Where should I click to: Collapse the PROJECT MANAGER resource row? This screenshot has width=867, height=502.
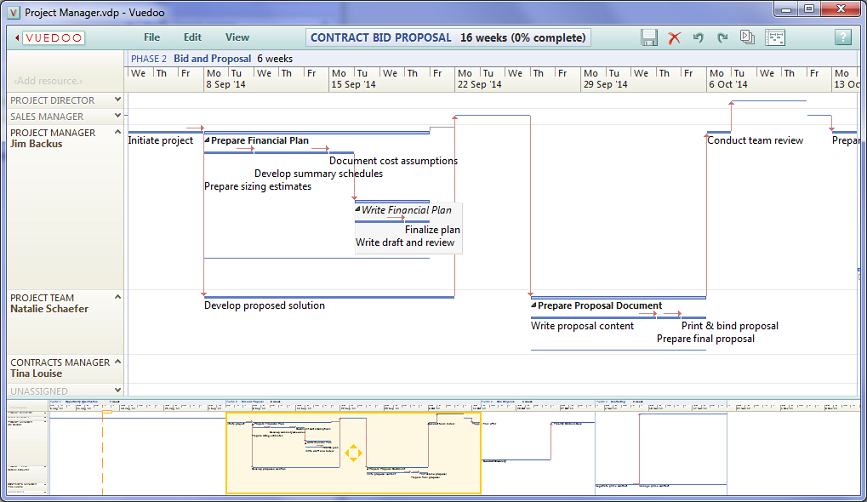(118, 132)
